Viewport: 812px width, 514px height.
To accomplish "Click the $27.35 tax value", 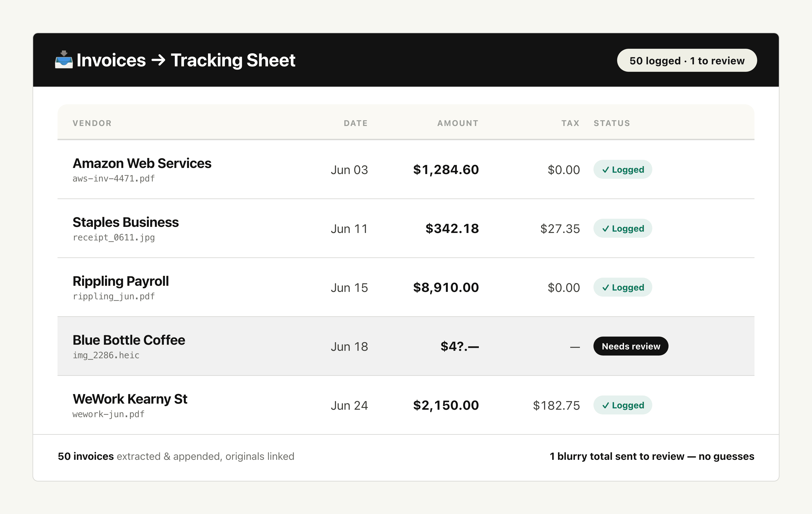I will click(560, 229).
